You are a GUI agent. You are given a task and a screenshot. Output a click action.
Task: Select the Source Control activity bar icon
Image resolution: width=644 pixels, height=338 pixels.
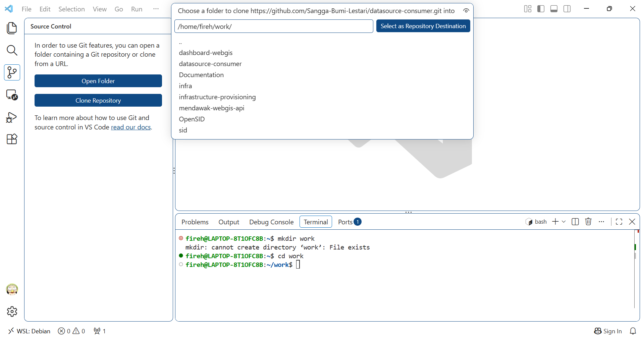point(12,72)
